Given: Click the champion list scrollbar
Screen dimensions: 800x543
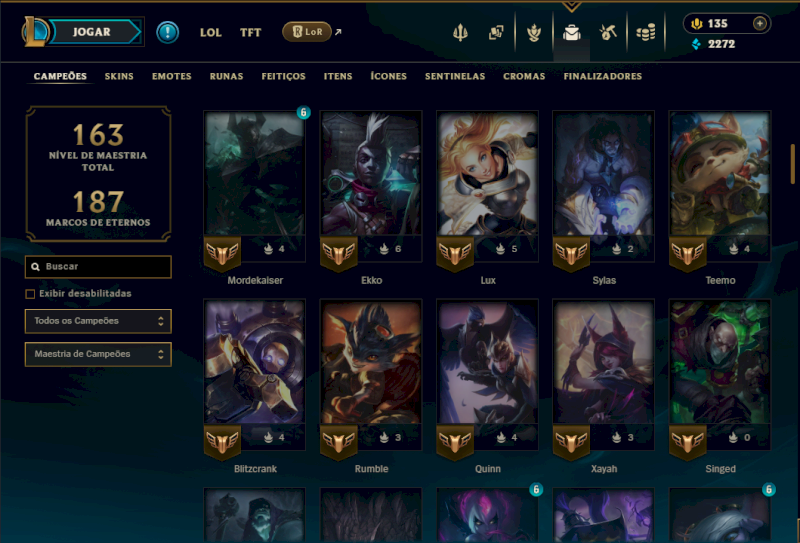Looking at the screenshot, I should click(792, 163).
